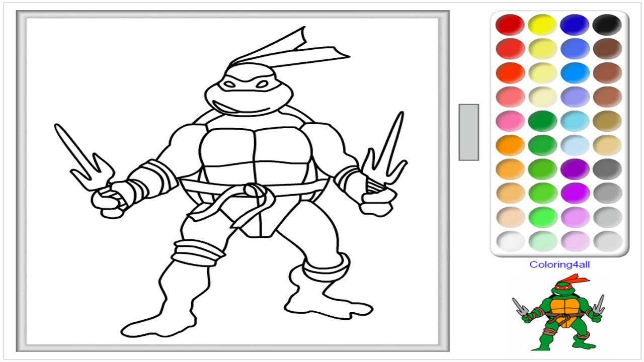Choose the periwinkle lavender-blue swatch
The height and width of the screenshot is (362, 644).
(575, 97)
